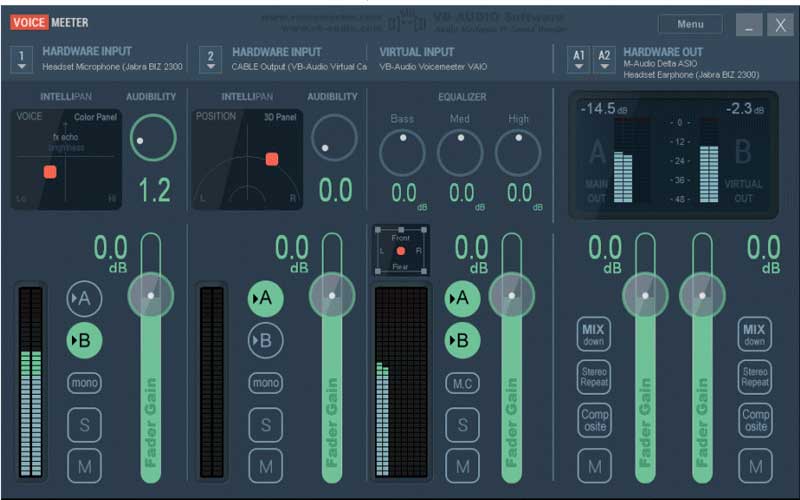
Task: Select Composite mode for bus B
Action: click(x=755, y=420)
